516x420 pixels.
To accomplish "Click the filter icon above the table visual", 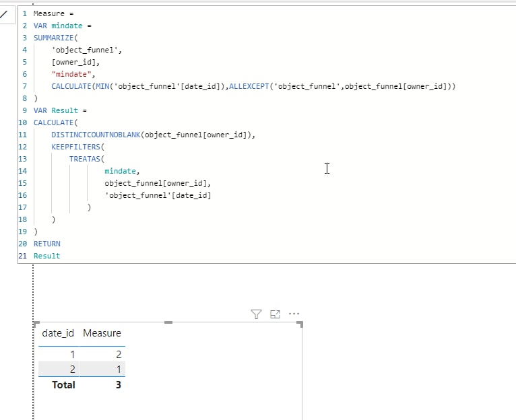I will [x=256, y=314].
